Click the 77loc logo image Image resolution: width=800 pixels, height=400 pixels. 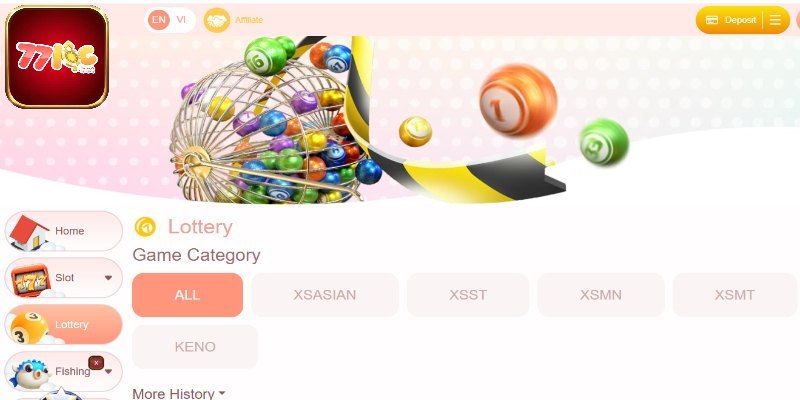(x=57, y=57)
